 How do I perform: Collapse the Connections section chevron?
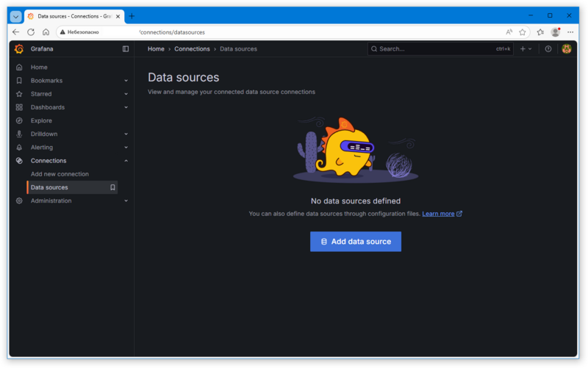click(x=126, y=160)
